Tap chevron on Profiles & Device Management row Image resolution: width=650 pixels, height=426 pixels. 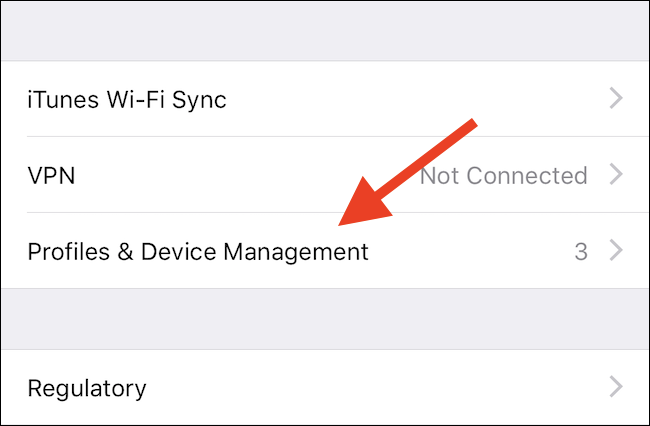pos(616,251)
